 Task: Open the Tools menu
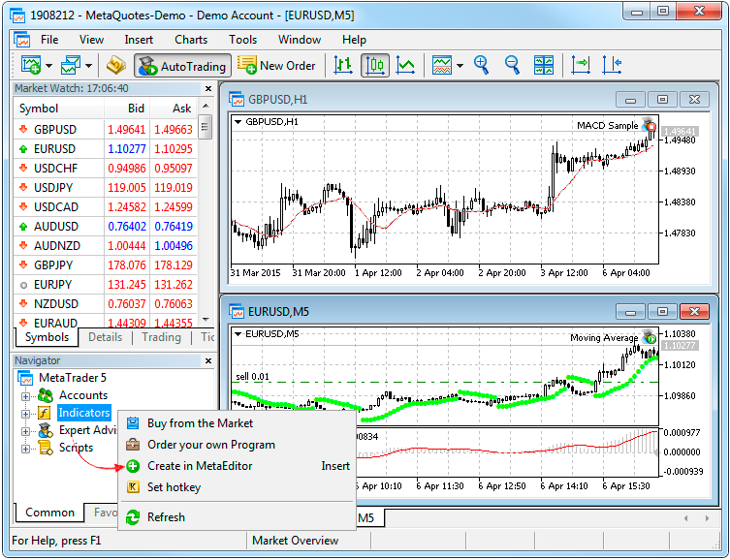point(242,40)
